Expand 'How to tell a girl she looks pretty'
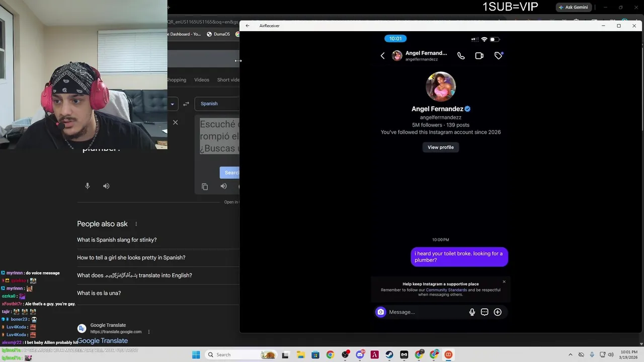 (x=158, y=257)
